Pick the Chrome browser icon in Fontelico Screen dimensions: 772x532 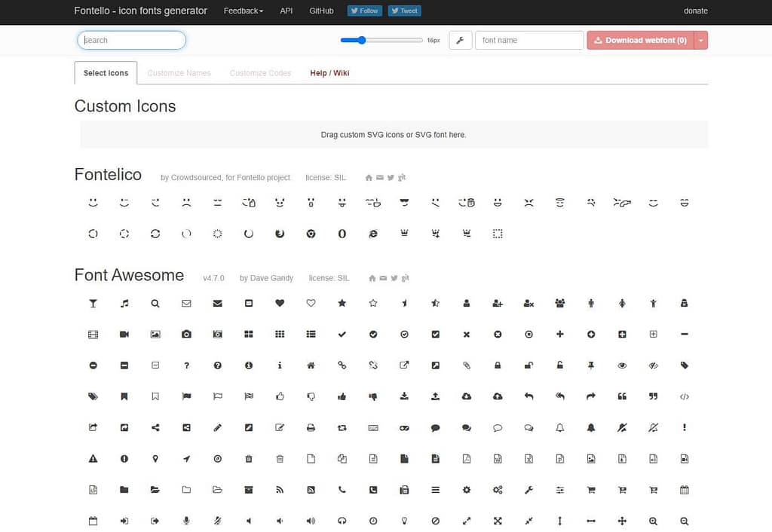(311, 234)
